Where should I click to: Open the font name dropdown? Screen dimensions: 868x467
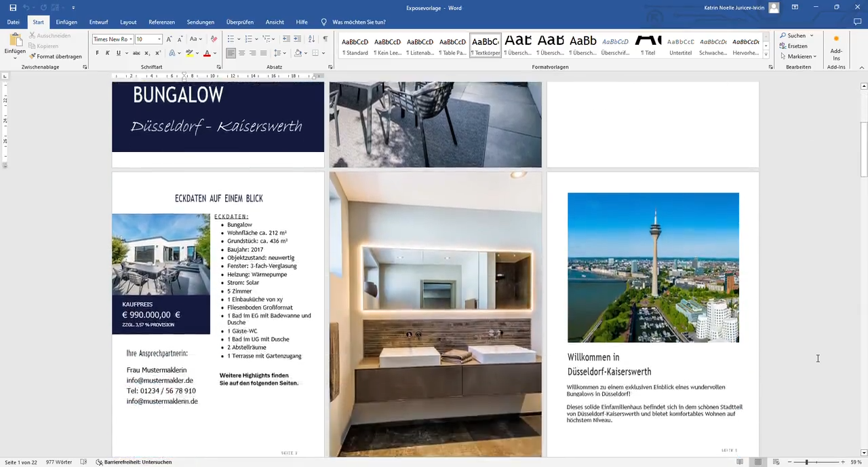coord(130,39)
